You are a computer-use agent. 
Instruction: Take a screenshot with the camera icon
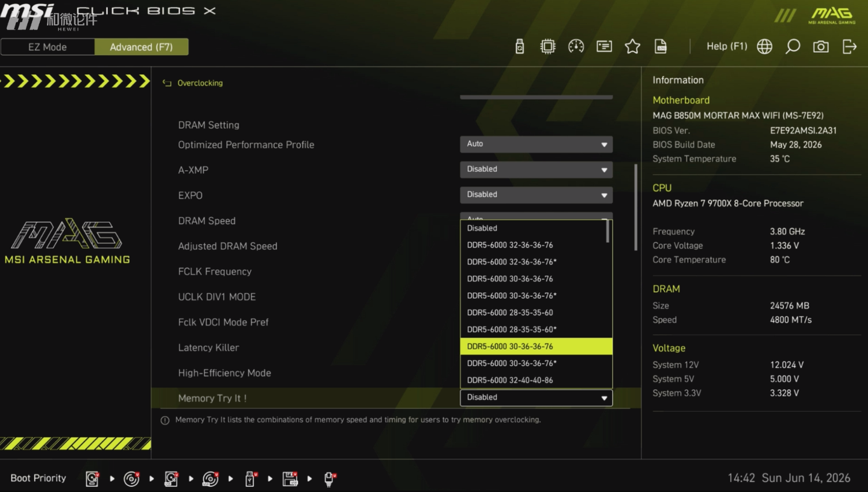click(x=820, y=46)
